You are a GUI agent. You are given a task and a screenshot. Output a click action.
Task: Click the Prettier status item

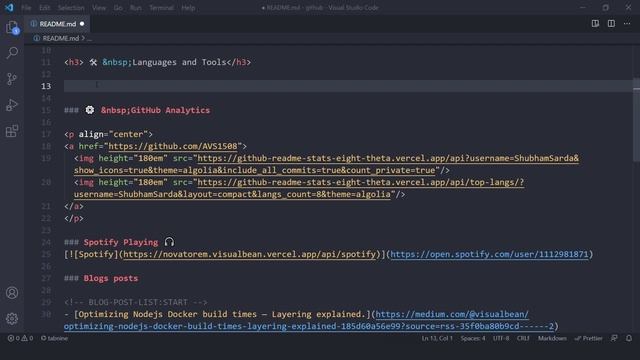click(x=588, y=338)
